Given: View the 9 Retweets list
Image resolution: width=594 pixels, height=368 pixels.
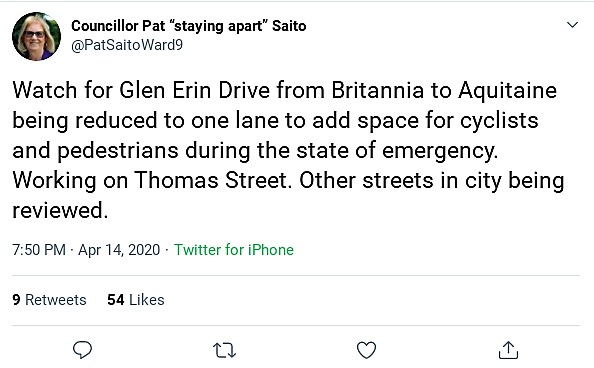Looking at the screenshot, I should [x=49, y=300].
